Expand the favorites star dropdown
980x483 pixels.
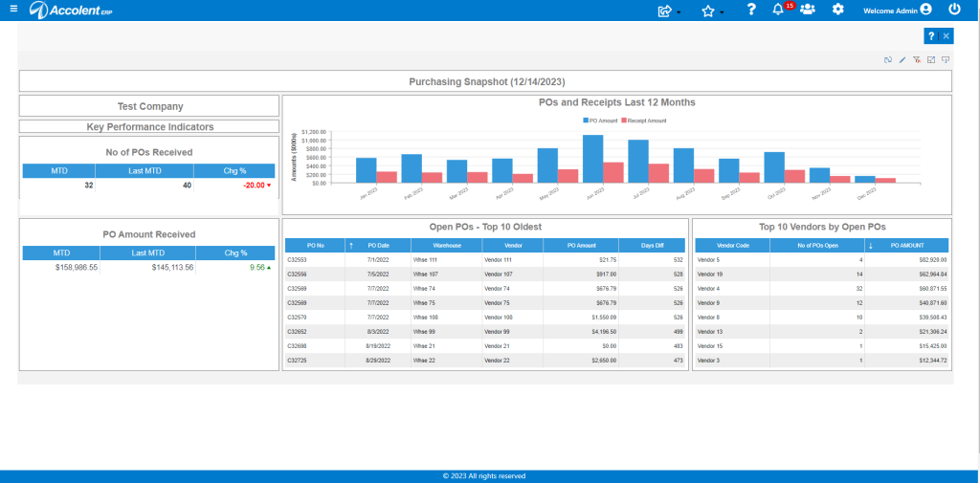712,11
